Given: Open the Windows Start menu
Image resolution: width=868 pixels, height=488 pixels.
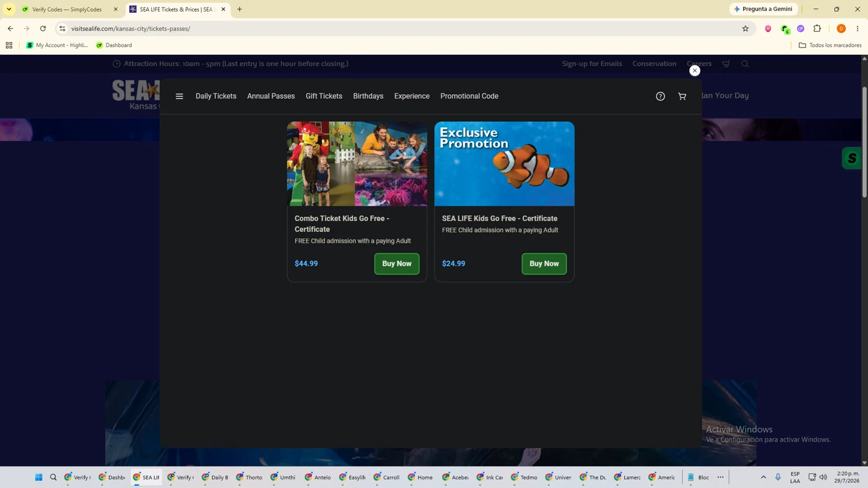Looking at the screenshot, I should [x=39, y=478].
